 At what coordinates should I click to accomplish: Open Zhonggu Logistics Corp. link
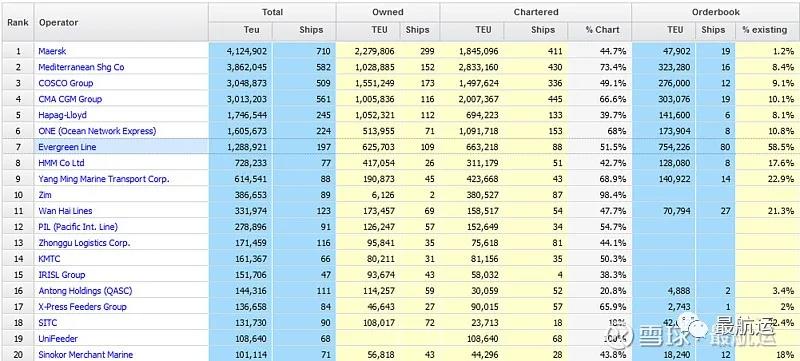click(84, 243)
